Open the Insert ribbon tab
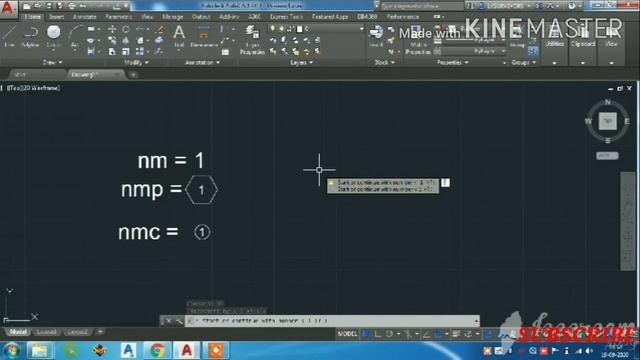Viewport: 640px width, 360px height. [x=56, y=17]
